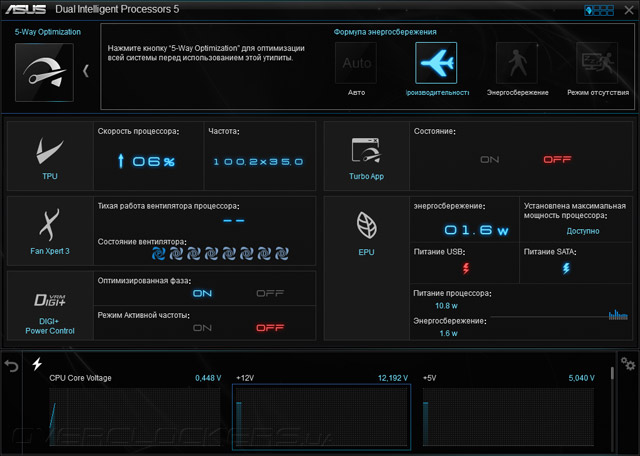The width and height of the screenshot is (640, 456).
Task: Click the red USB power lightning icon
Action: pyautogui.click(x=466, y=268)
